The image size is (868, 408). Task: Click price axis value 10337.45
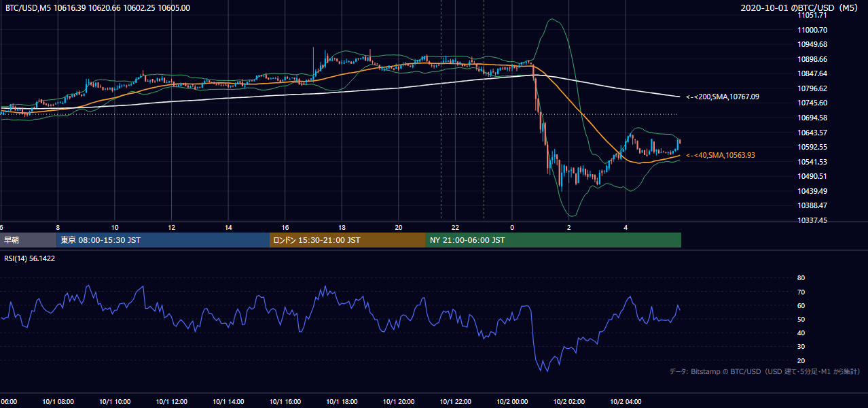813,220
